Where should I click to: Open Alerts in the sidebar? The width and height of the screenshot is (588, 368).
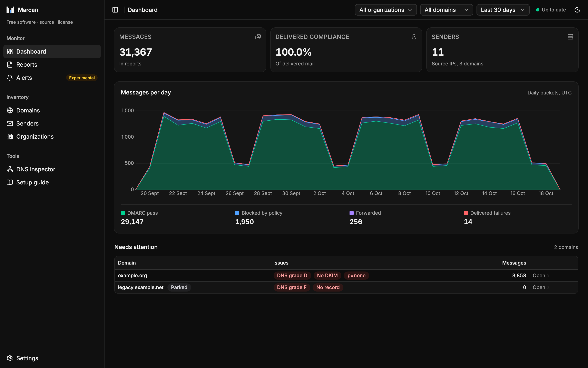click(x=52, y=78)
